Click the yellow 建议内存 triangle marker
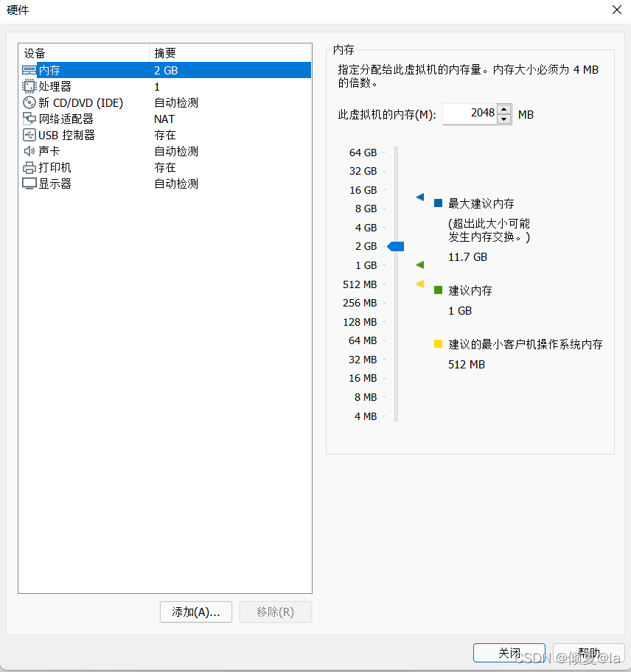Screen dimensions: 631x672 (420, 283)
